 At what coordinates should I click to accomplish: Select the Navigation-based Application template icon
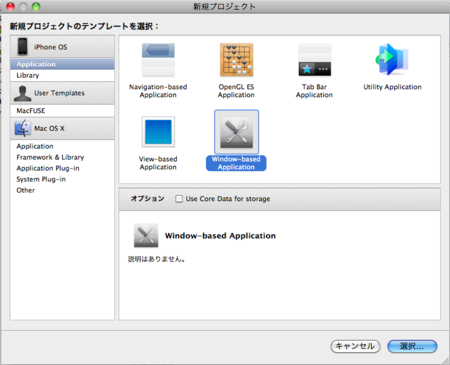point(158,60)
